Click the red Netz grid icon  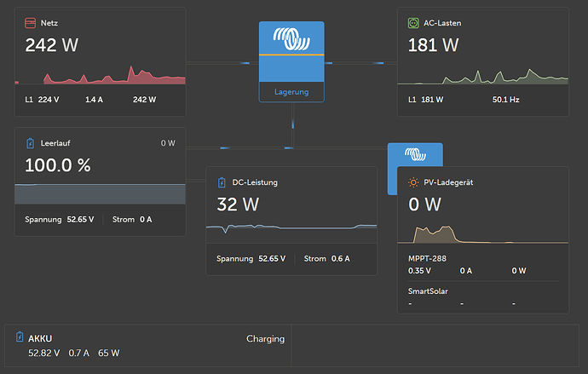30,23
